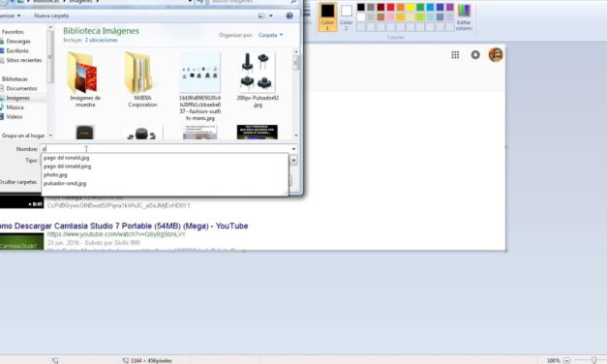Image resolution: width=607 pixels, height=364 pixels.
Task: Click the Bibliotecas group heading
Action: (15, 79)
